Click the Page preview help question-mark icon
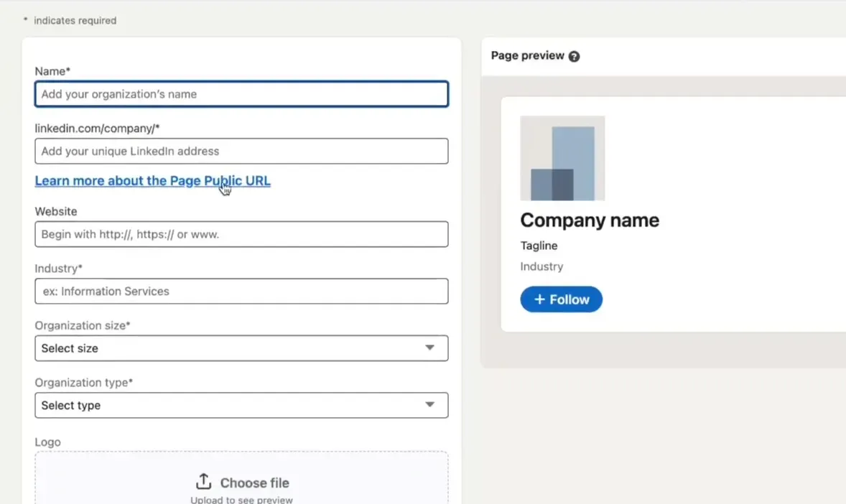Image resolution: width=846 pixels, height=504 pixels. click(574, 57)
